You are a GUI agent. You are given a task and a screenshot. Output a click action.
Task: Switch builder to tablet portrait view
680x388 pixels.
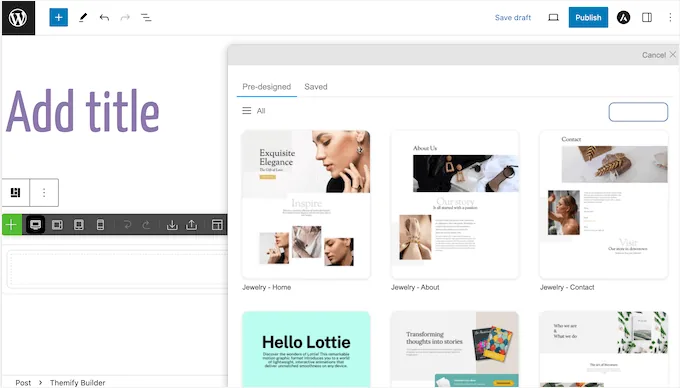click(x=78, y=225)
